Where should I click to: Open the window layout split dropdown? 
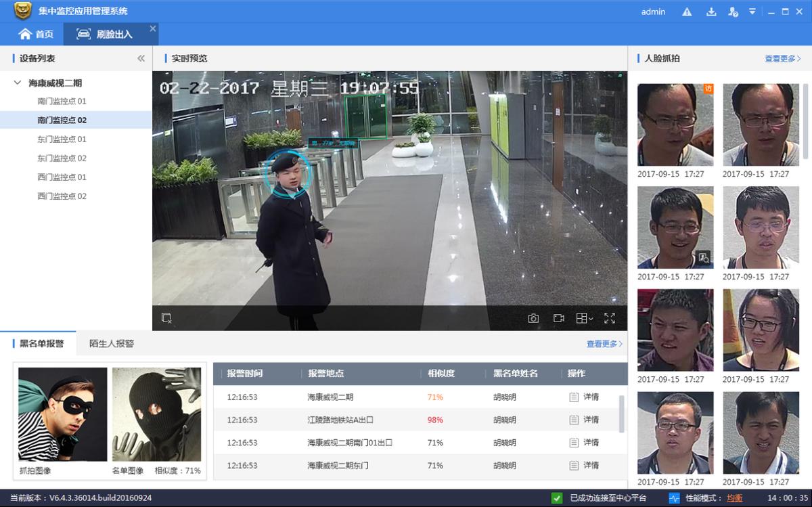(x=584, y=317)
